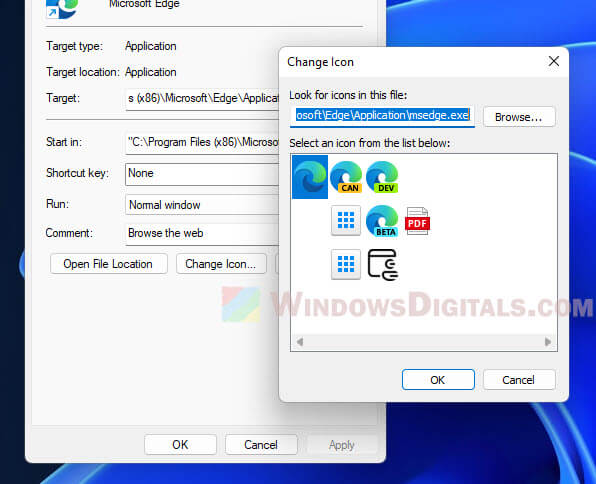Click left arrow of icon list scrollbar
This screenshot has width=596, height=484.
click(x=300, y=342)
